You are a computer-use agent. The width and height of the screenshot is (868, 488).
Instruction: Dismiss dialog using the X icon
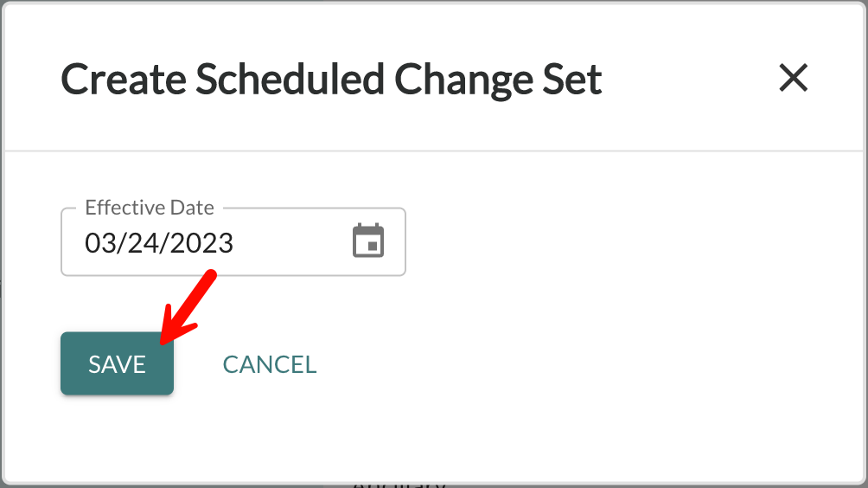click(x=794, y=78)
